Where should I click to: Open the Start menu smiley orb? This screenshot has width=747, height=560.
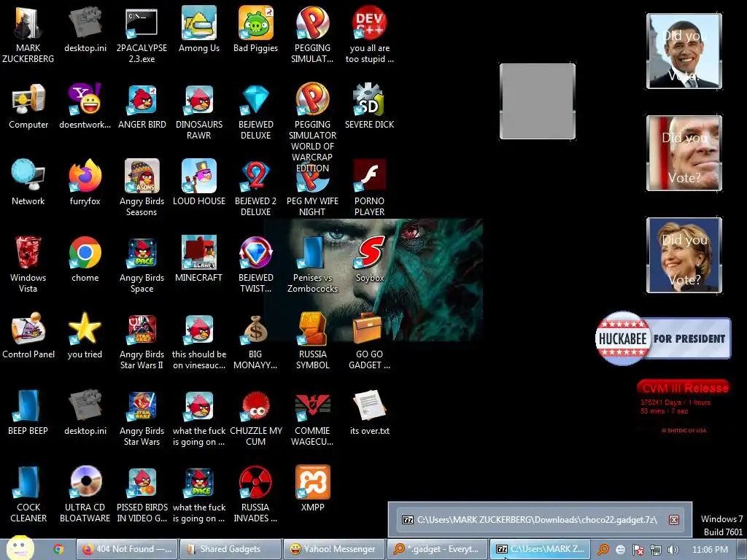coord(20,548)
